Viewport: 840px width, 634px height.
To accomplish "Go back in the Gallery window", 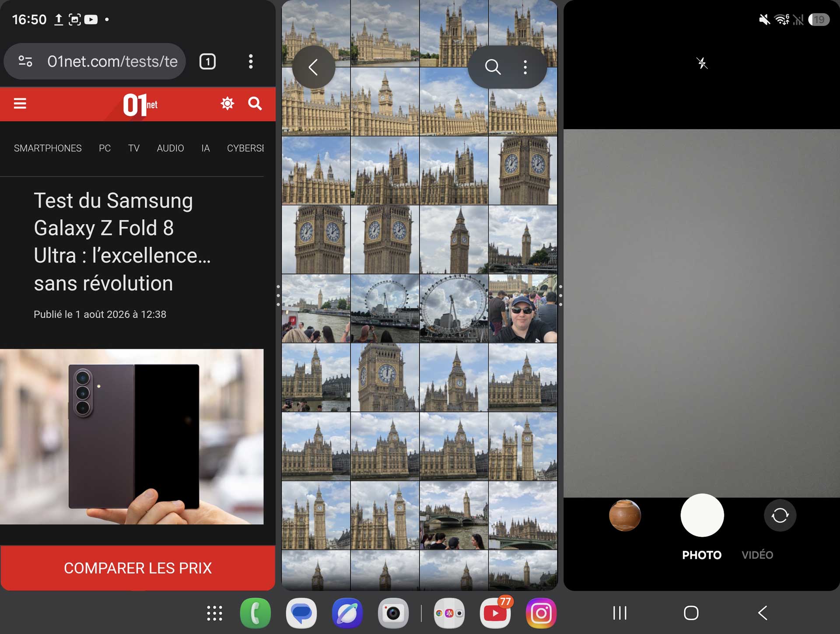I will (x=314, y=67).
